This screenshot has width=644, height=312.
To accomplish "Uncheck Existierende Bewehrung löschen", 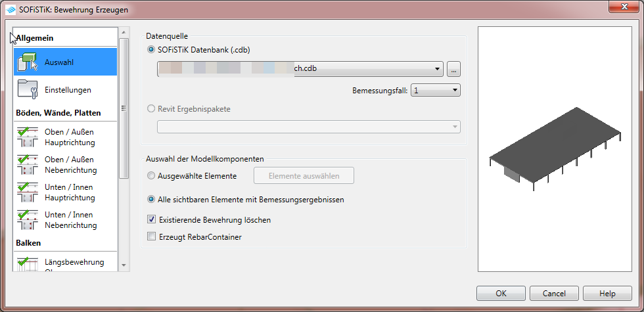I will [152, 220].
